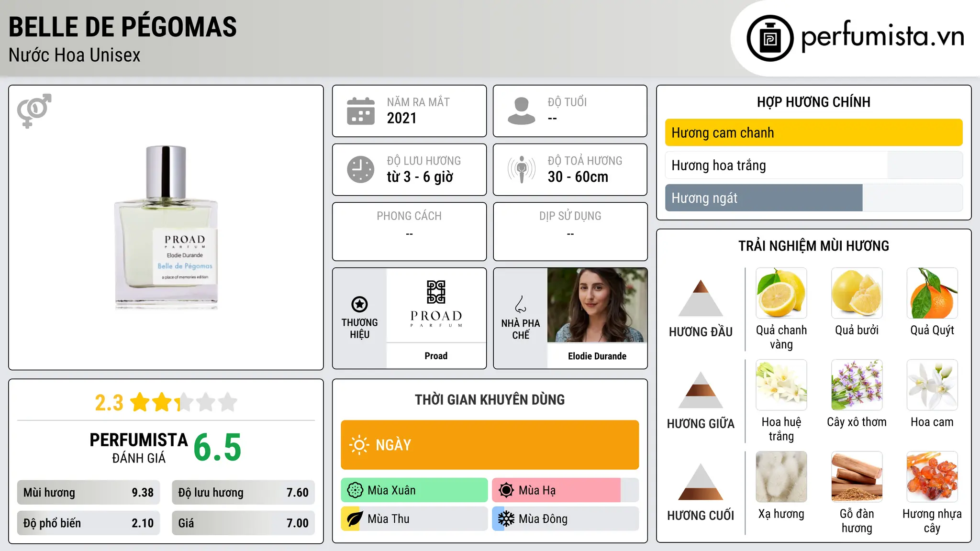Select the Xạ hương musk note image

pyautogui.click(x=781, y=477)
